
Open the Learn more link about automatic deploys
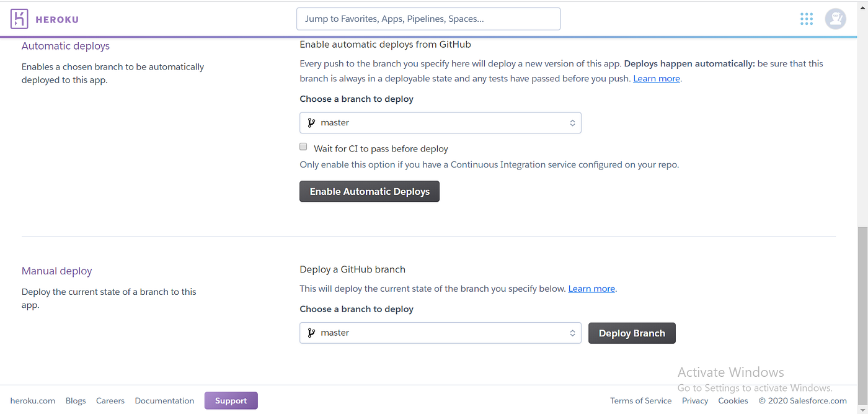click(656, 78)
